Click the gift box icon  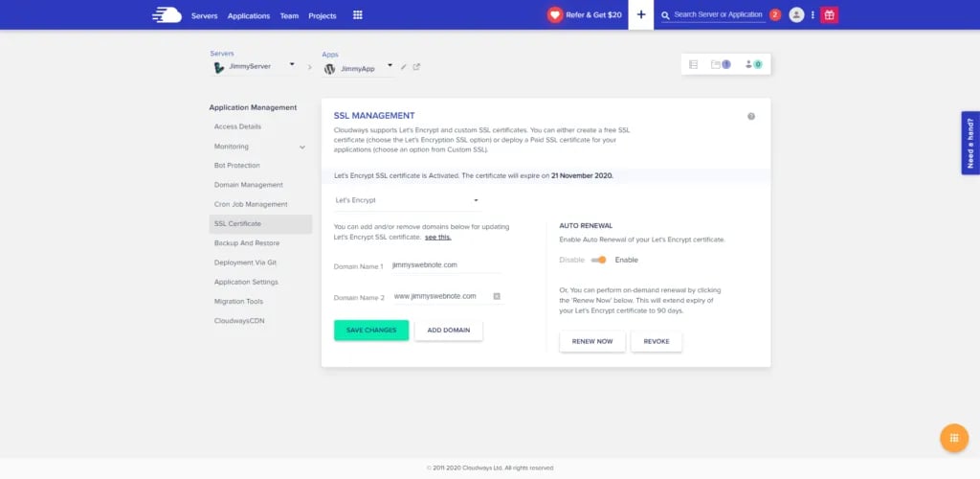click(830, 15)
